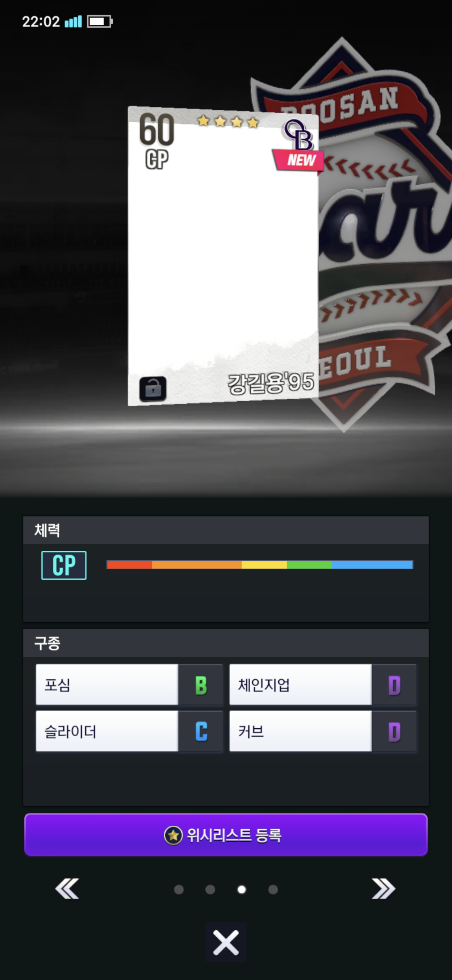Tap the lock icon on the player card
The width and height of the screenshot is (452, 980).
(x=153, y=389)
